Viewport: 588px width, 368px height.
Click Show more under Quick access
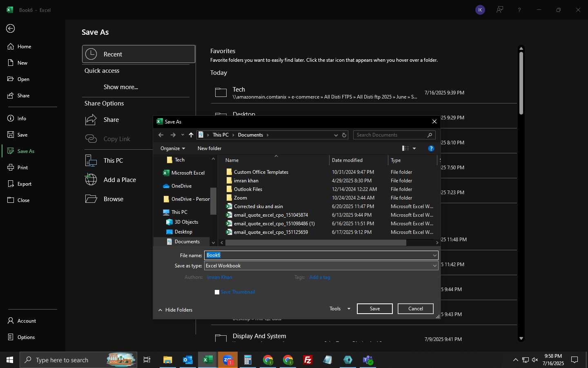click(x=121, y=87)
